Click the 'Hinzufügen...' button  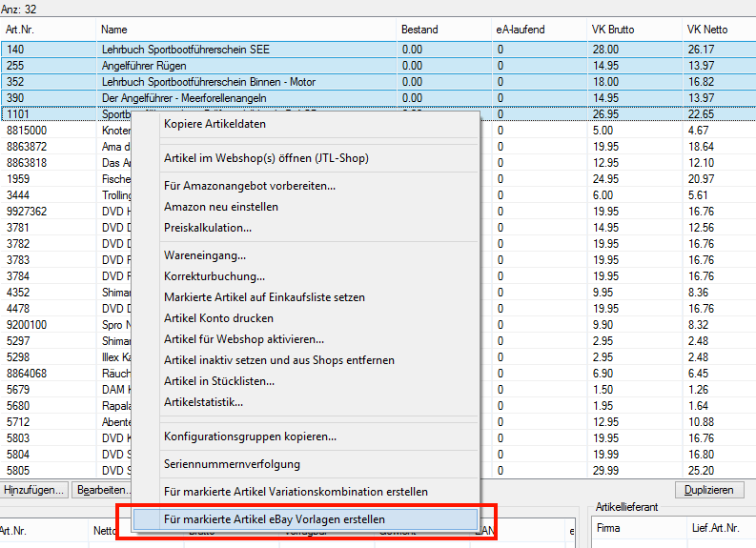pos(34,490)
